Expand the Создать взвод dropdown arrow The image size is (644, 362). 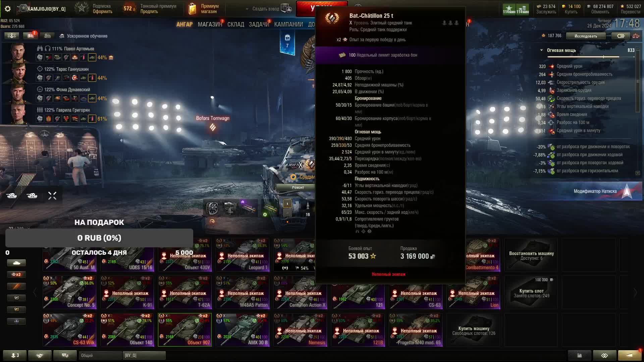pyautogui.click(x=247, y=9)
